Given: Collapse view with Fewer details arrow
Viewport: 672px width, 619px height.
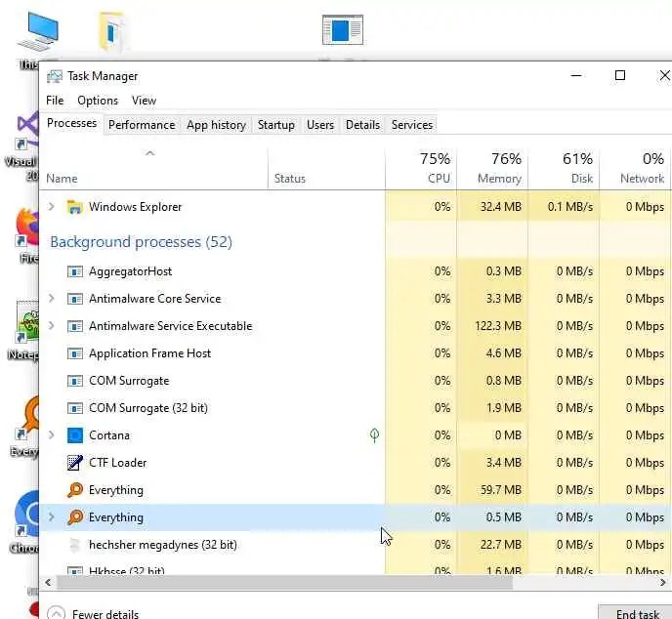Looking at the screenshot, I should 56,613.
